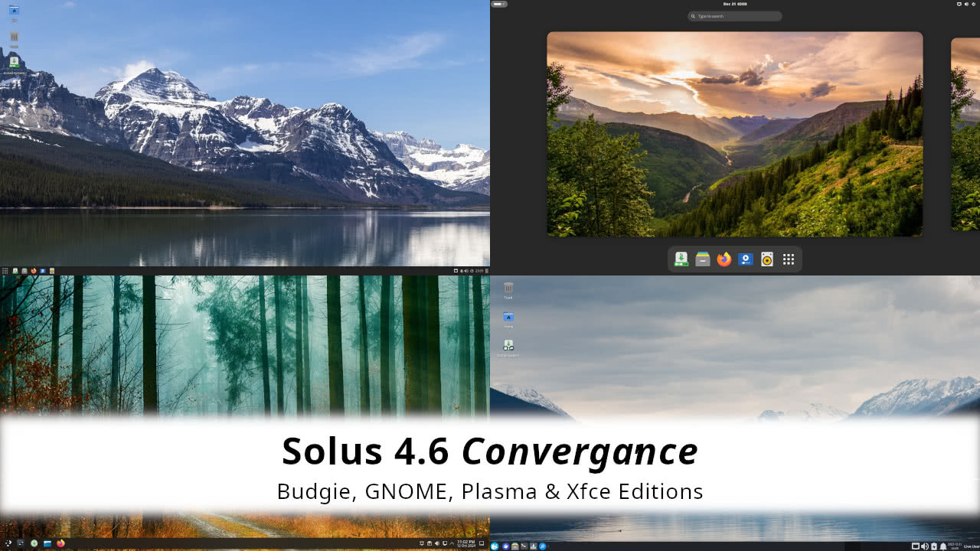The height and width of the screenshot is (551, 980).
Task: Open the terminal from the Xfce panel
Action: pos(524,546)
